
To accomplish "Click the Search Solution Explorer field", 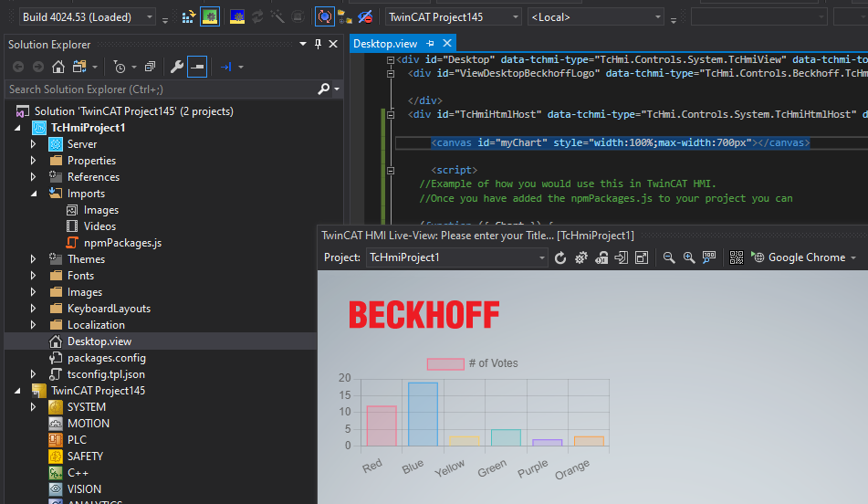I will coord(161,89).
